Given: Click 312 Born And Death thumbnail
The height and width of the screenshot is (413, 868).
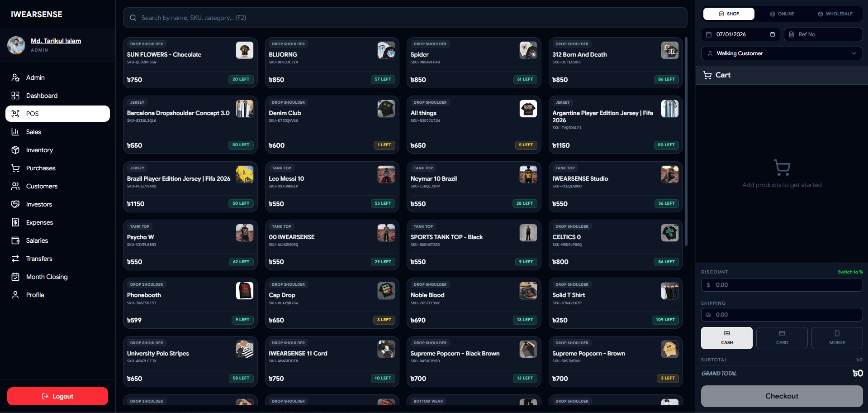Looking at the screenshot, I should [670, 50].
